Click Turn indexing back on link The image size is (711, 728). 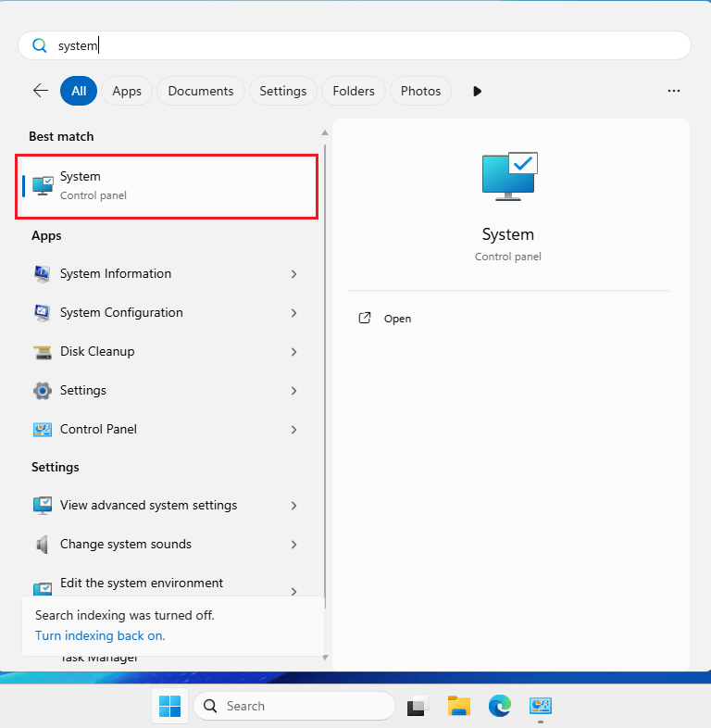point(100,635)
